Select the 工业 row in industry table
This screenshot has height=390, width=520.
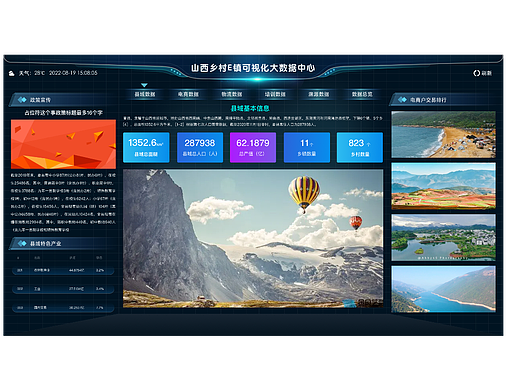point(63,289)
